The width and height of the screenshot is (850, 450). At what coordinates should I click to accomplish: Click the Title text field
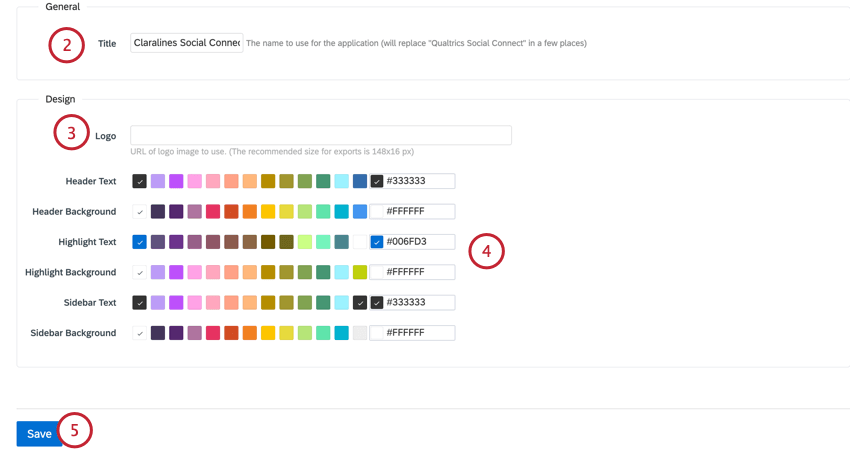pyautogui.click(x=186, y=43)
